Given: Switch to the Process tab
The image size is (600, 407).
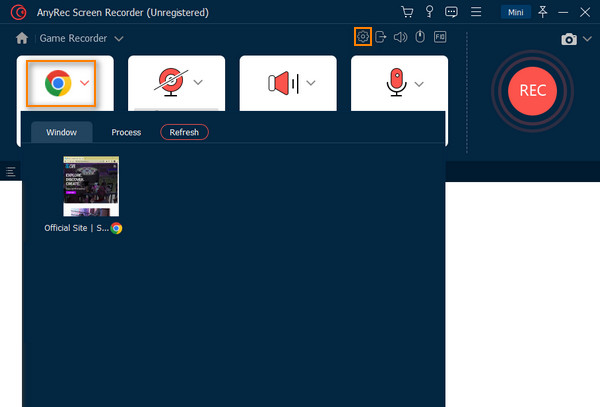Looking at the screenshot, I should pos(126,132).
